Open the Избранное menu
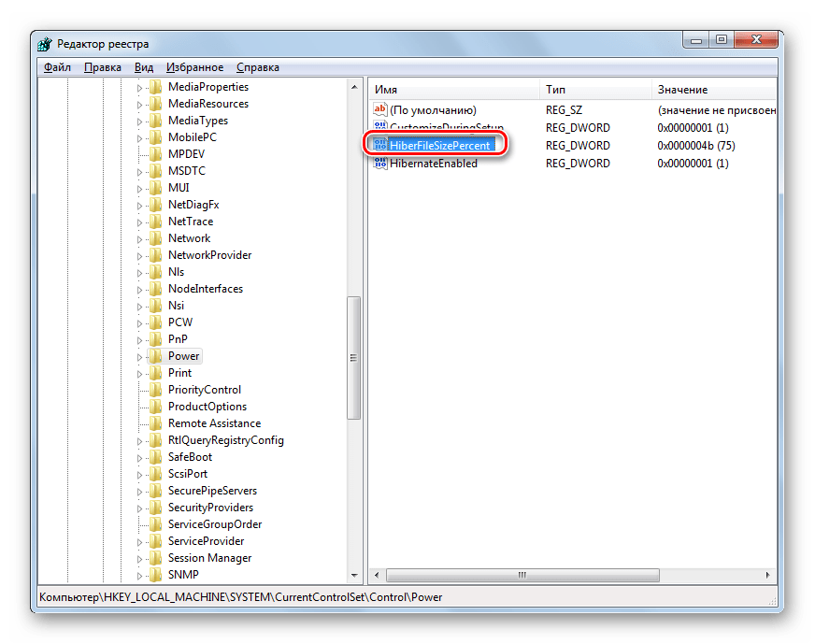 195,67
